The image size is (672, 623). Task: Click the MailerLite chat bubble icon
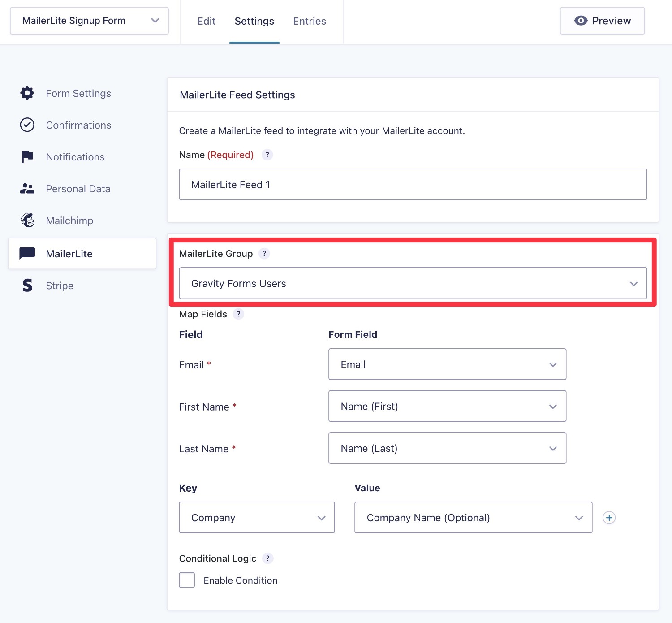pos(27,253)
